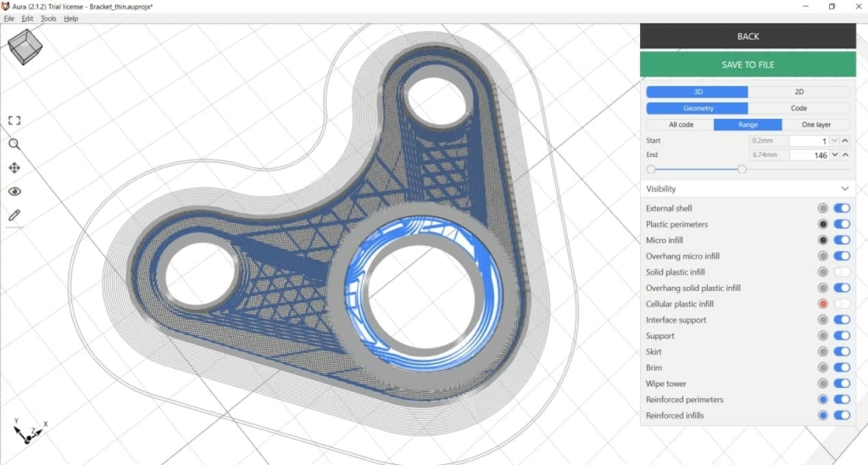This screenshot has height=465, width=868.
Task: Toggle Support visibility switch
Action: click(x=842, y=336)
